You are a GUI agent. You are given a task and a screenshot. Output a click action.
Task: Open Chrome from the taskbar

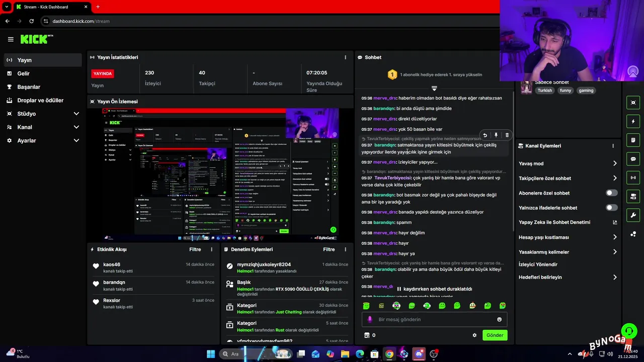tap(389, 354)
